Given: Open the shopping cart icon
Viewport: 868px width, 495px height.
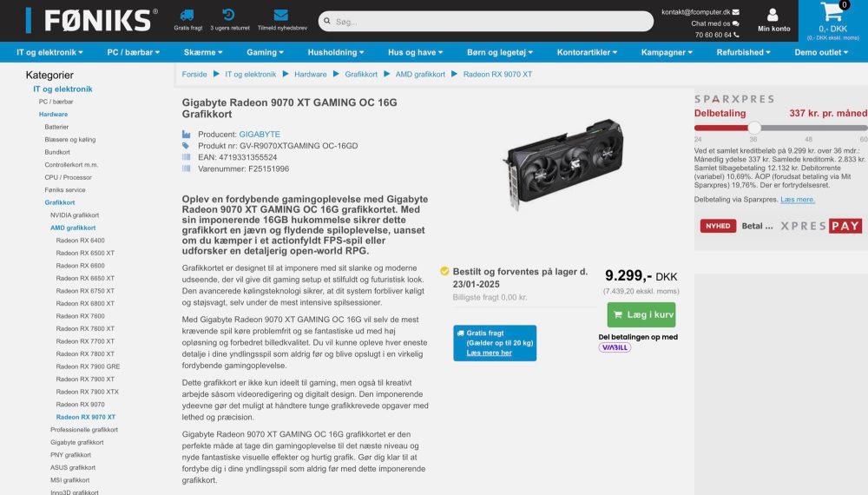Looking at the screenshot, I should click(832, 12).
